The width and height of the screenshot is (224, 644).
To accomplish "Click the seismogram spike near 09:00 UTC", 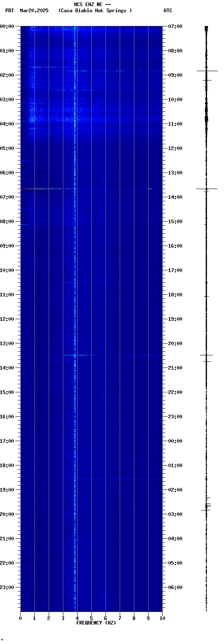I will click(x=207, y=71).
